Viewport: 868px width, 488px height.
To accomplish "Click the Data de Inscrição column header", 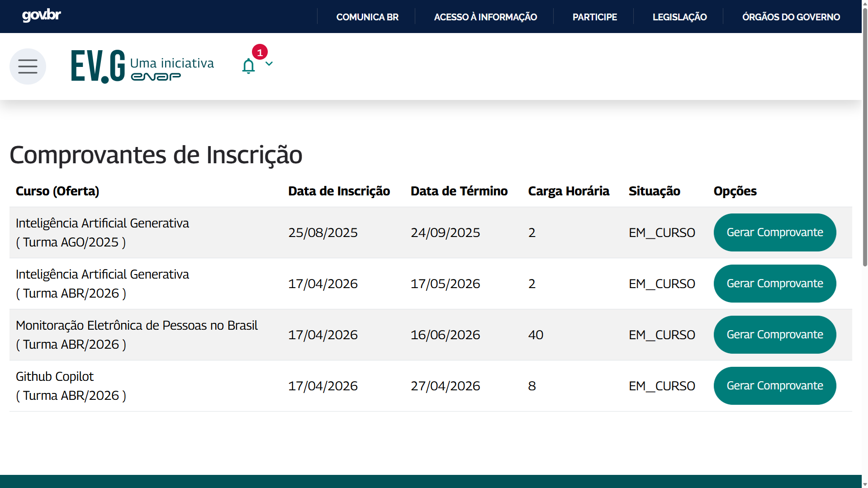I will point(339,191).
